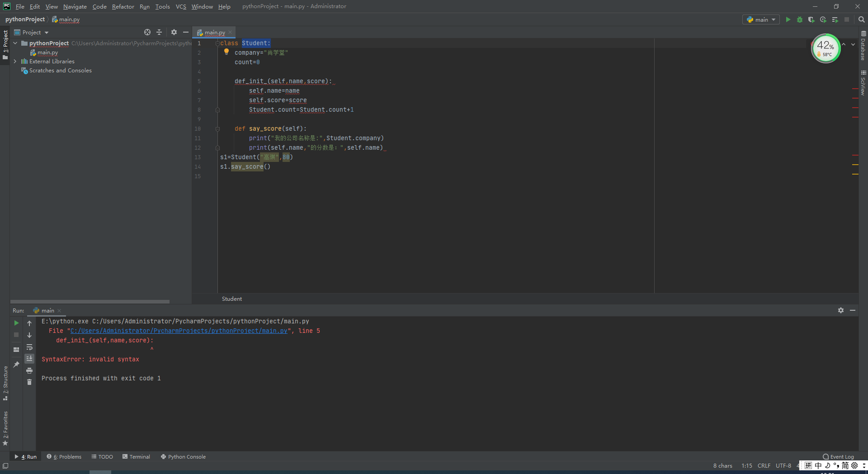
Task: Toggle soft-wrap in Run console
Action: pyautogui.click(x=29, y=347)
